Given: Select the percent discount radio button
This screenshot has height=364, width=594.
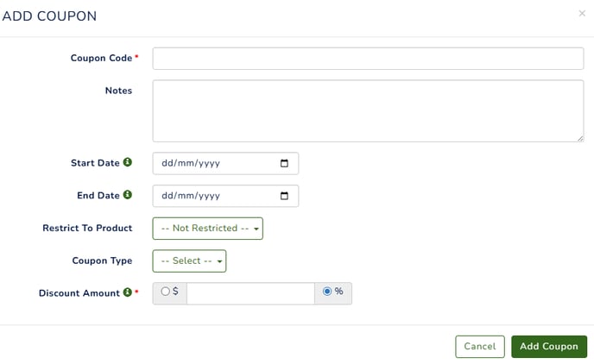Looking at the screenshot, I should 327,292.
